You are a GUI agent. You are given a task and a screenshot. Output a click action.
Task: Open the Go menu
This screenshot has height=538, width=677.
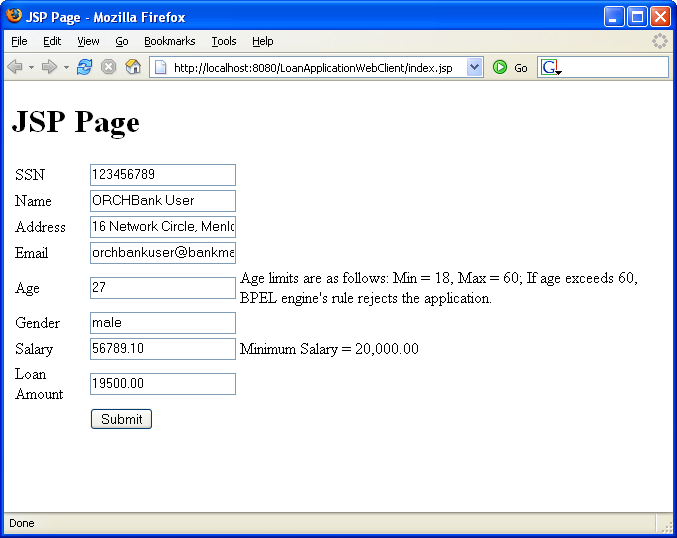[x=122, y=41]
